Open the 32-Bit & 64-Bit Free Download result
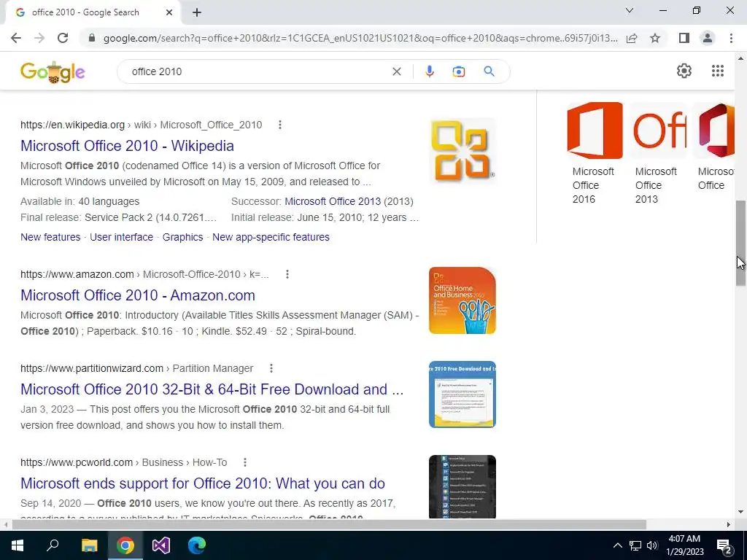The image size is (747, 560). pyautogui.click(x=212, y=389)
